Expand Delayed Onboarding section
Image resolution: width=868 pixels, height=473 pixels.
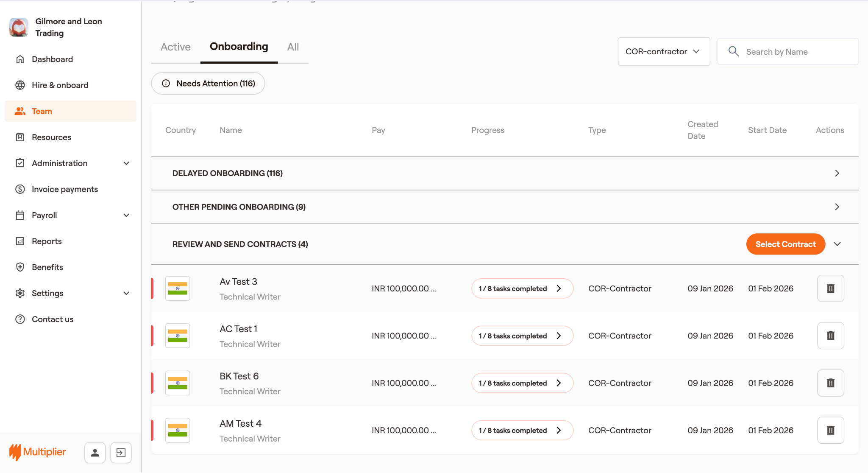click(x=837, y=173)
